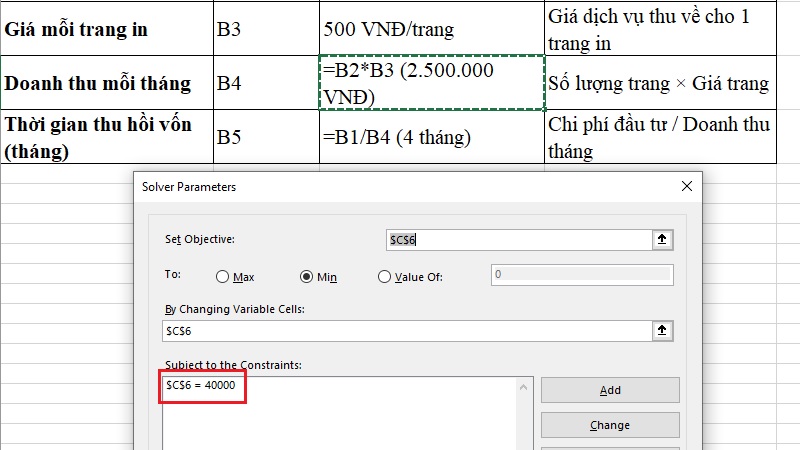The height and width of the screenshot is (450, 800).
Task: Add a new constraint
Action: tap(610, 390)
